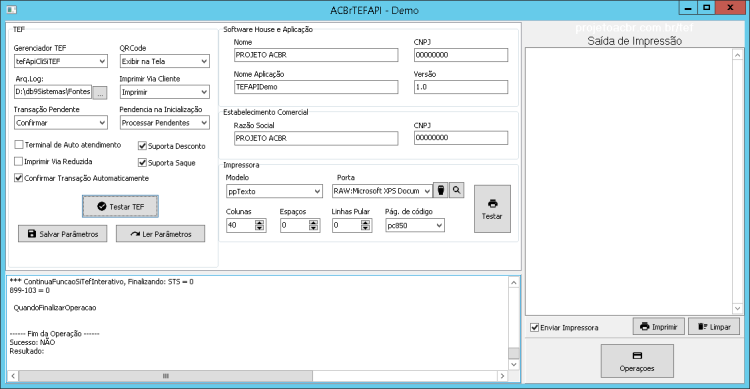This screenshot has height=389, width=750.
Task: Click the application icon in title bar
Action: coord(11,10)
